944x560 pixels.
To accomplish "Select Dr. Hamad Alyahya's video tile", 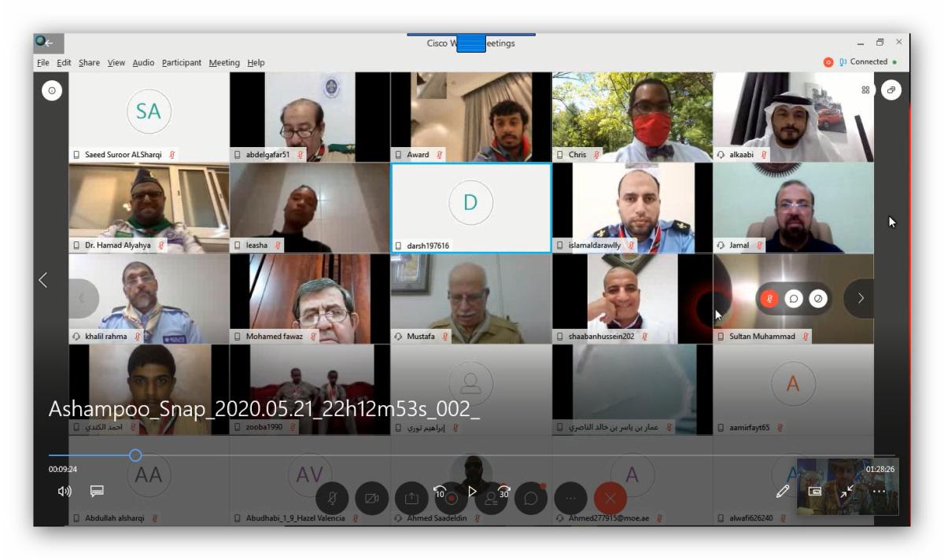I will [x=149, y=208].
